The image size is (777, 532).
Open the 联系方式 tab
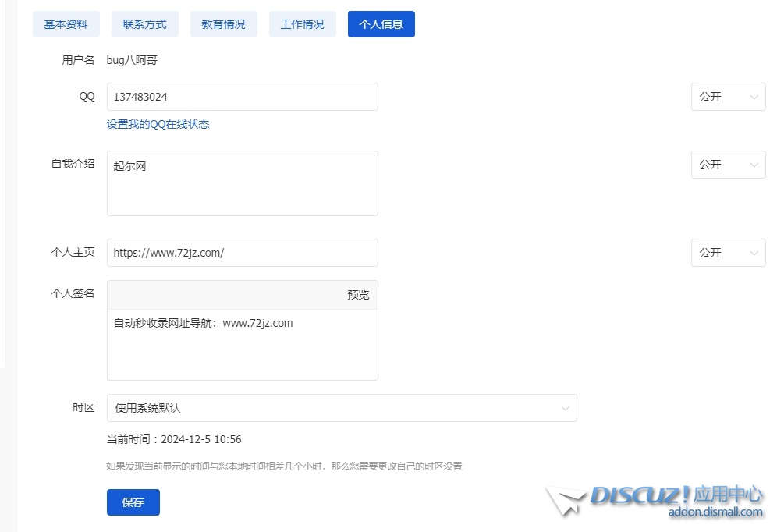click(x=144, y=24)
